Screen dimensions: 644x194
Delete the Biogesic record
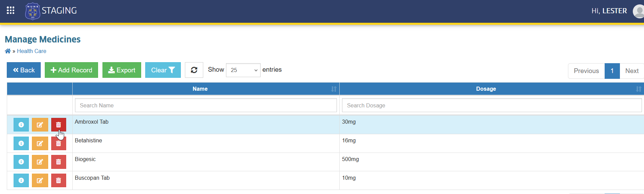pos(59,162)
